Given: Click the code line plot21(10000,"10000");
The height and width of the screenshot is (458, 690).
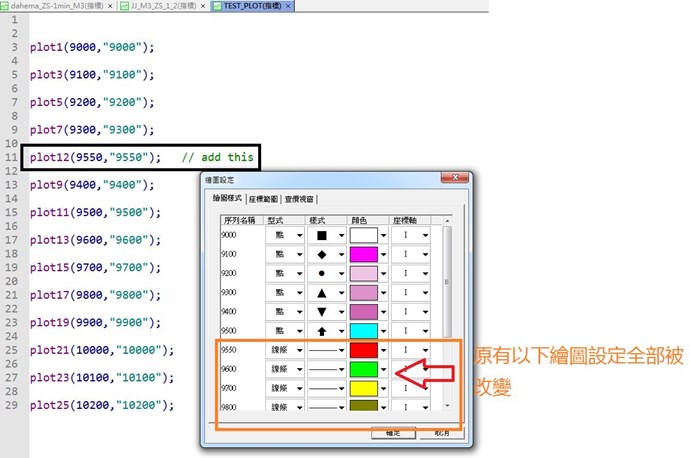Looking at the screenshot, I should tap(102, 350).
